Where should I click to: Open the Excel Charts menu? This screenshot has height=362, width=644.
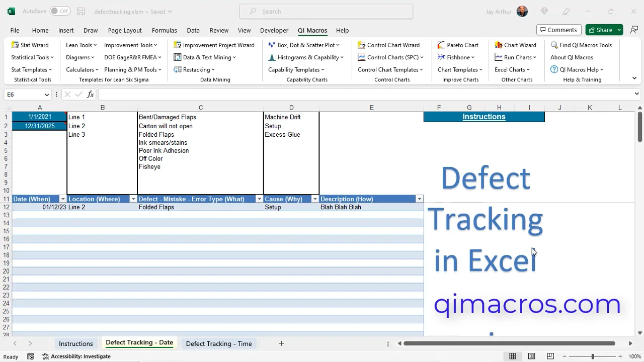(512, 69)
